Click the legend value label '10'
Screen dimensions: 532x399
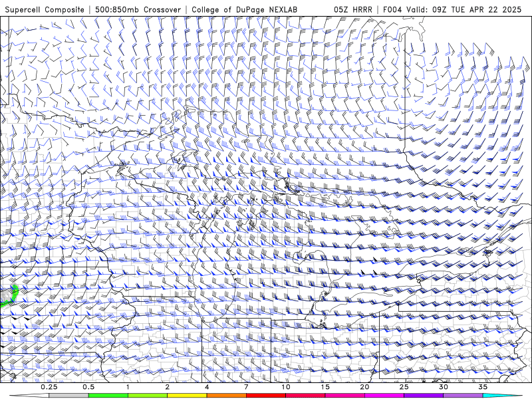[286, 387]
